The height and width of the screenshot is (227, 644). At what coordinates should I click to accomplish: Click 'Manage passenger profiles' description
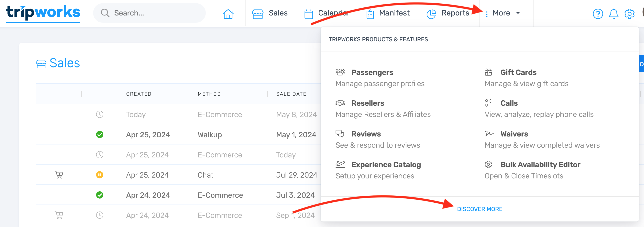click(x=380, y=84)
